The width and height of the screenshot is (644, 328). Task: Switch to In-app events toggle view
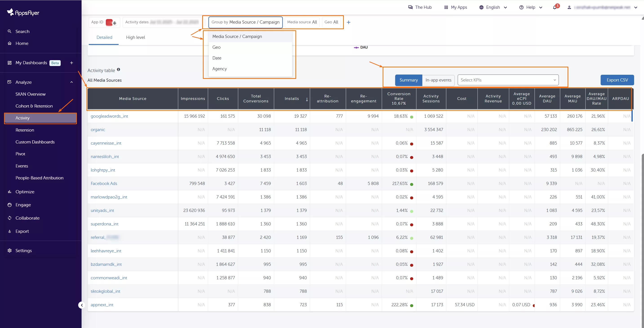click(438, 80)
